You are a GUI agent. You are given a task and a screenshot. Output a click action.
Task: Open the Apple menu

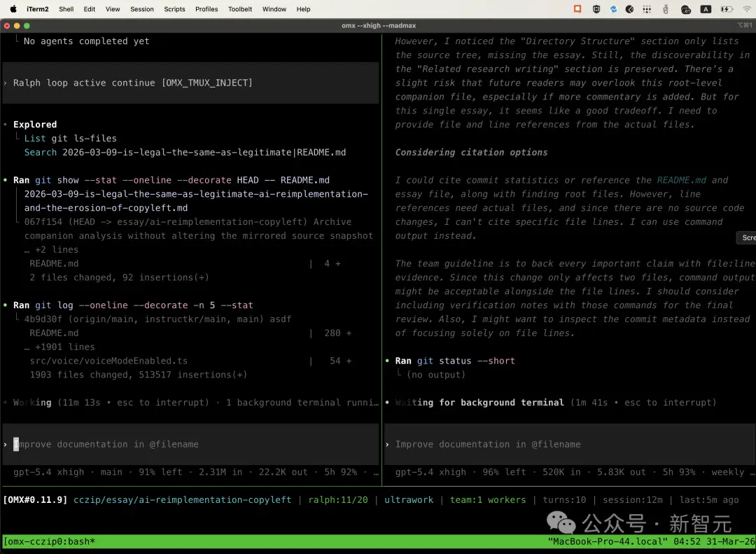click(x=13, y=8)
